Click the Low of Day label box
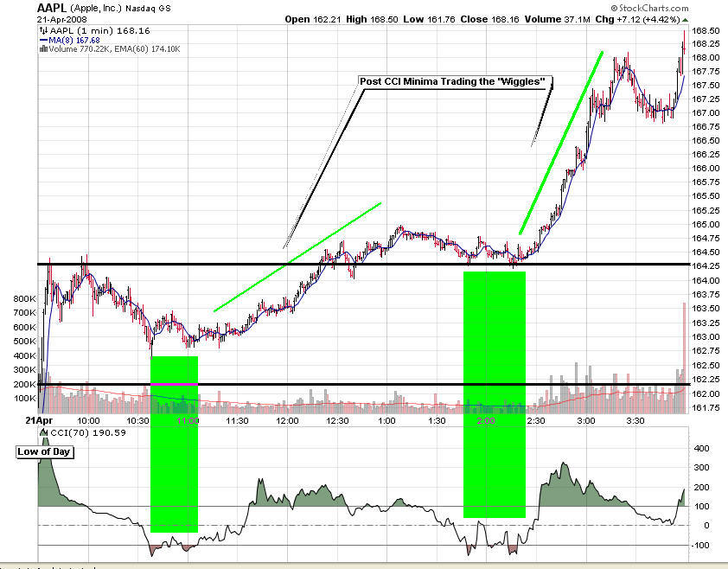Screen dimensions: 728x569 coord(44,451)
